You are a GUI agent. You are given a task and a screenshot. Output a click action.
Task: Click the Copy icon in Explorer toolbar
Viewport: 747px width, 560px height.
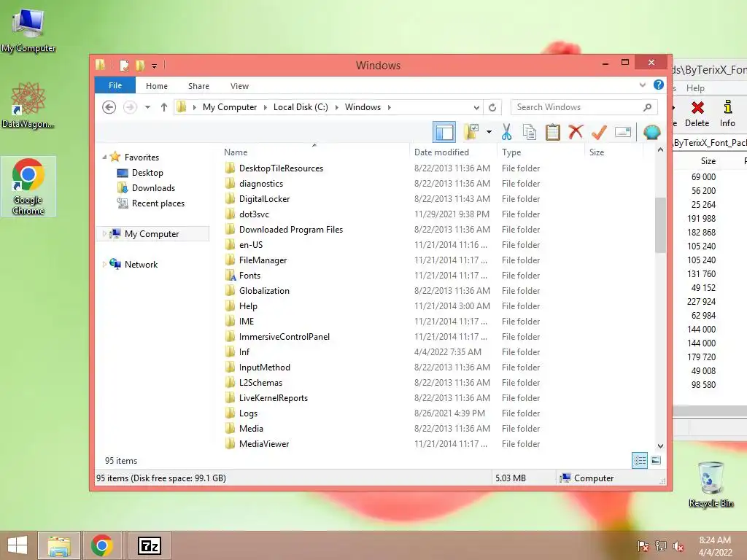click(530, 132)
